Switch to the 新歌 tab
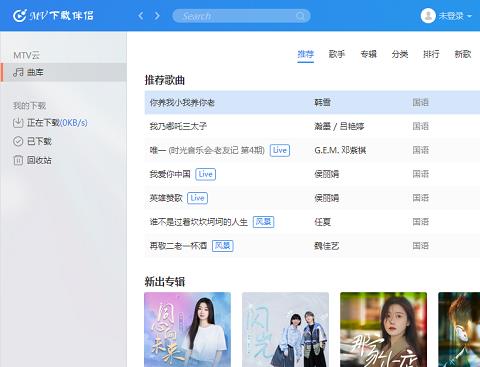Viewport: 480px width, 367px height. 463,54
